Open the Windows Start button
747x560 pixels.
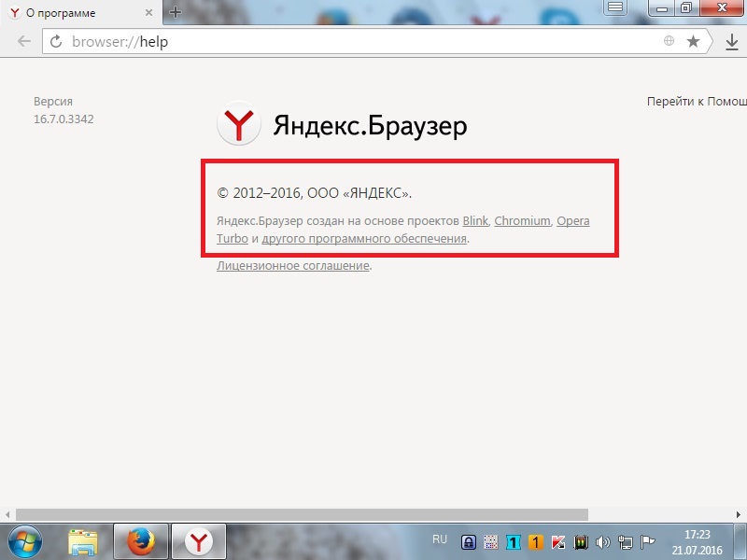pyautogui.click(x=25, y=541)
